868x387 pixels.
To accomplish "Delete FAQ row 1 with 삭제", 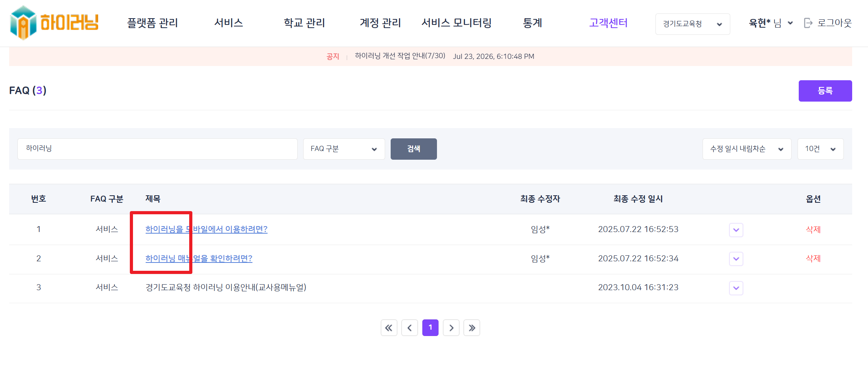I will (x=813, y=230).
